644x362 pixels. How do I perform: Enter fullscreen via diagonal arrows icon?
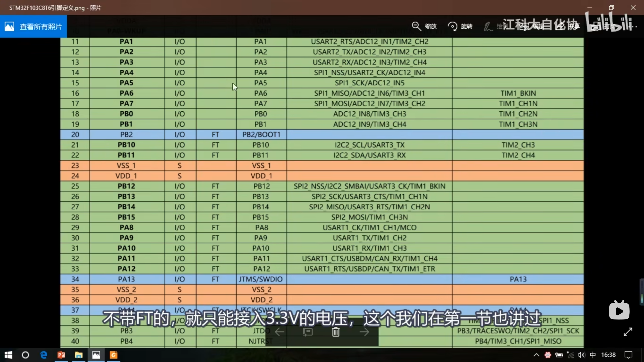pyautogui.click(x=628, y=332)
